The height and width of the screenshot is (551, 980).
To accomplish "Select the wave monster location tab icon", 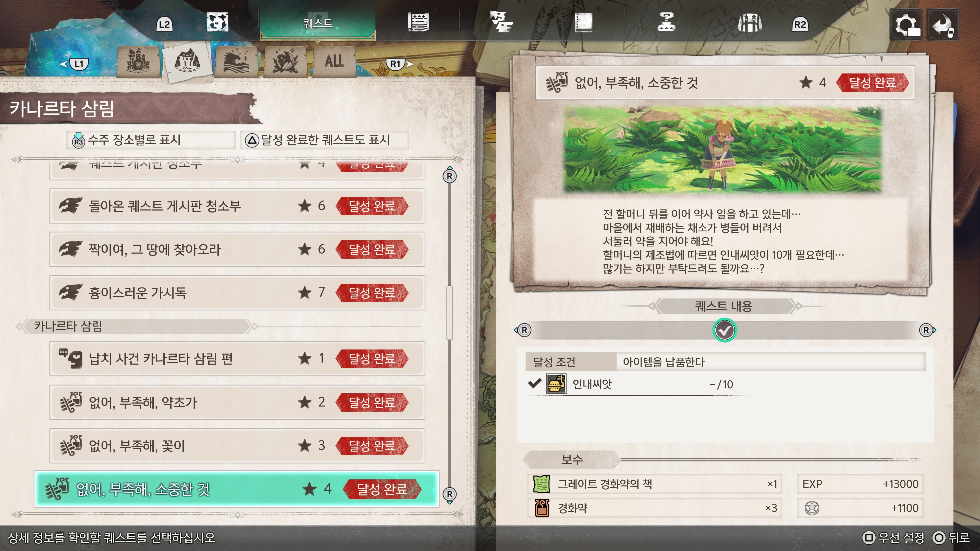I will pos(236,61).
